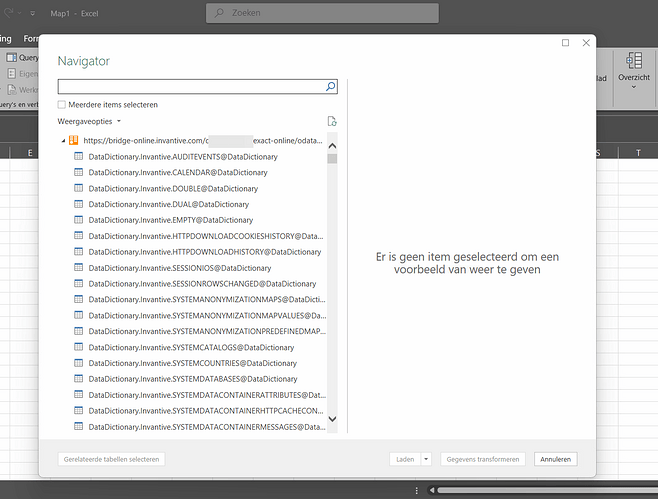Select the SYSTEMANONYMIZATIONPREDEFINEDMAP... table row
This screenshot has height=499, width=658.
(x=207, y=331)
